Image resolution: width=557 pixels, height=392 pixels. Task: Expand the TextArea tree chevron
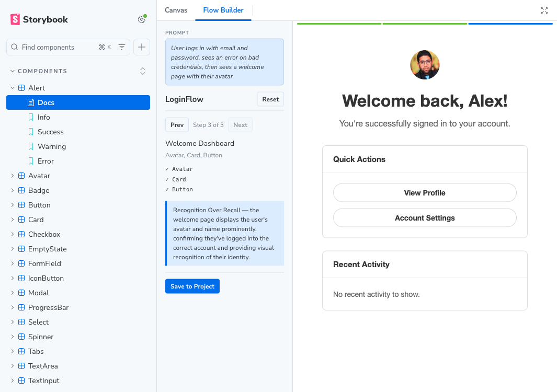point(13,366)
